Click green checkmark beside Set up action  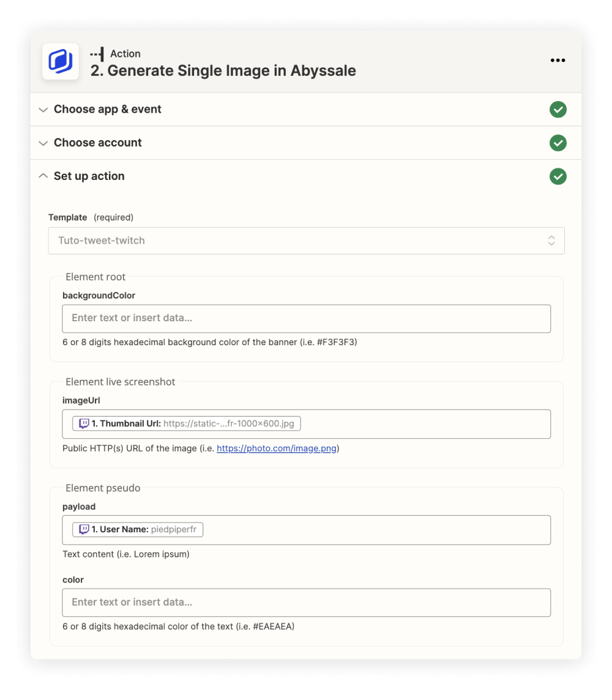click(x=558, y=176)
